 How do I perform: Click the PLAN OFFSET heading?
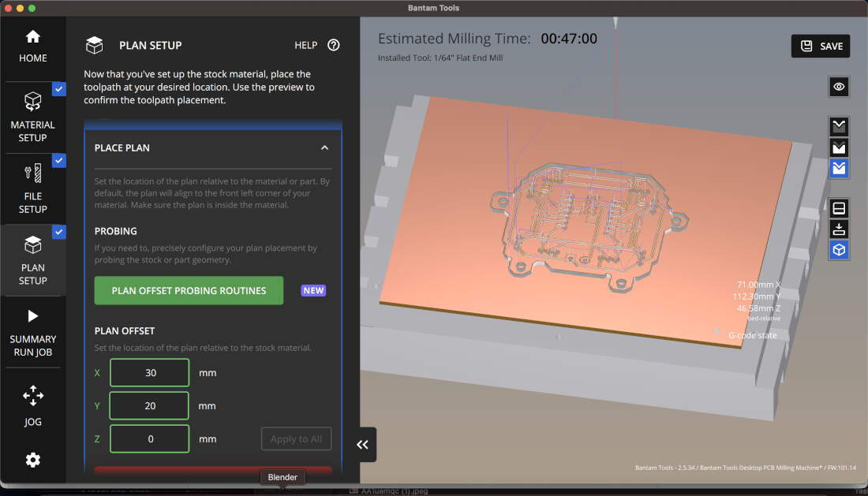point(125,330)
